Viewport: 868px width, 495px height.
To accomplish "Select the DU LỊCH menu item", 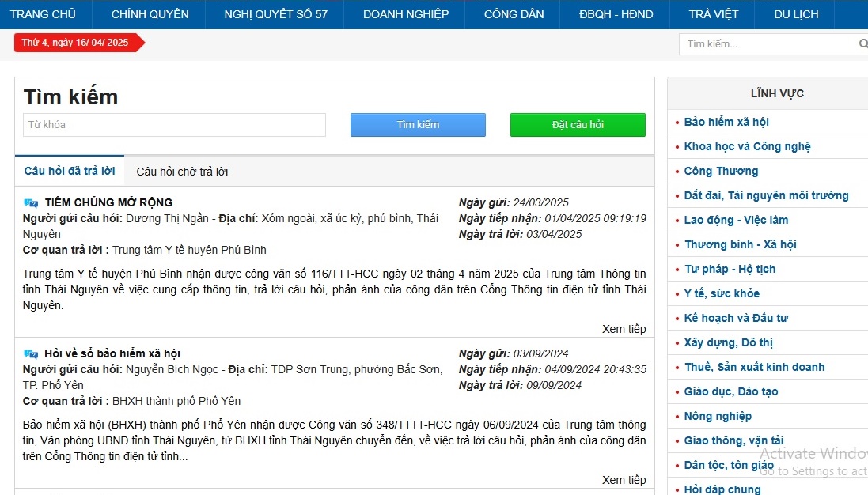I will coord(796,14).
